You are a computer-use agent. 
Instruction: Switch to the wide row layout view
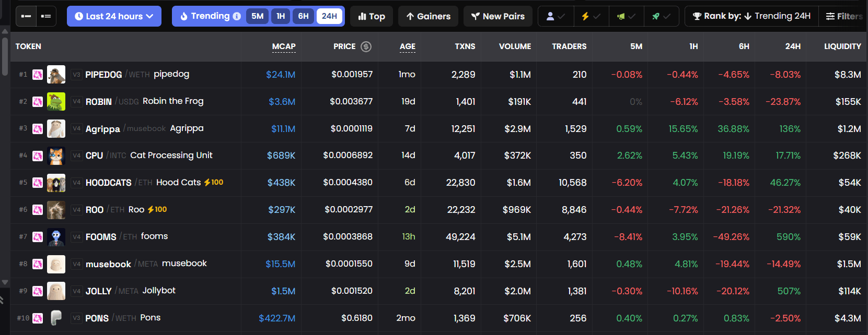[x=26, y=16]
